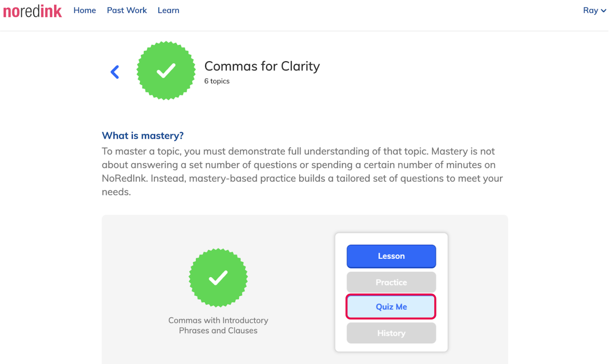Click the NoRedInk logo

pyautogui.click(x=33, y=11)
